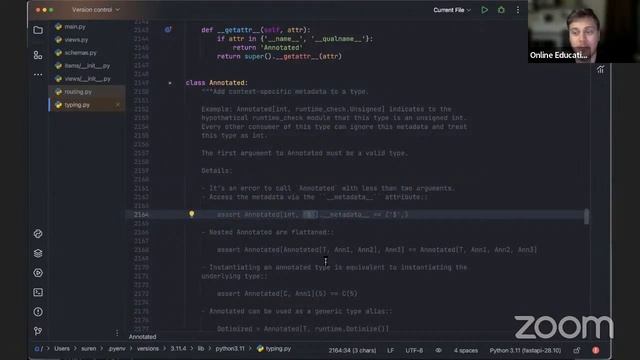Toggle the eye inspection icon in status bar
Image resolution: width=640 pixels, height=360 pixels.
(x=438, y=350)
